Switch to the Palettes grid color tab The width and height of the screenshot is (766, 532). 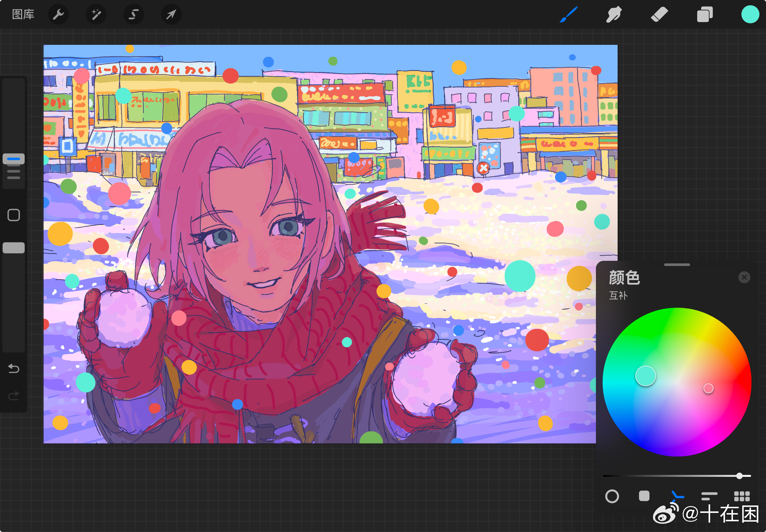tap(742, 496)
